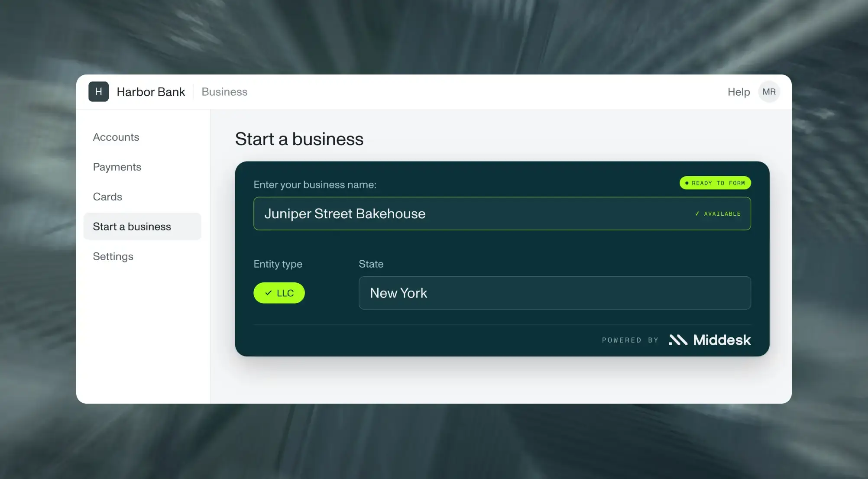The width and height of the screenshot is (868, 479).
Task: Click the Business section label
Action: (224, 92)
